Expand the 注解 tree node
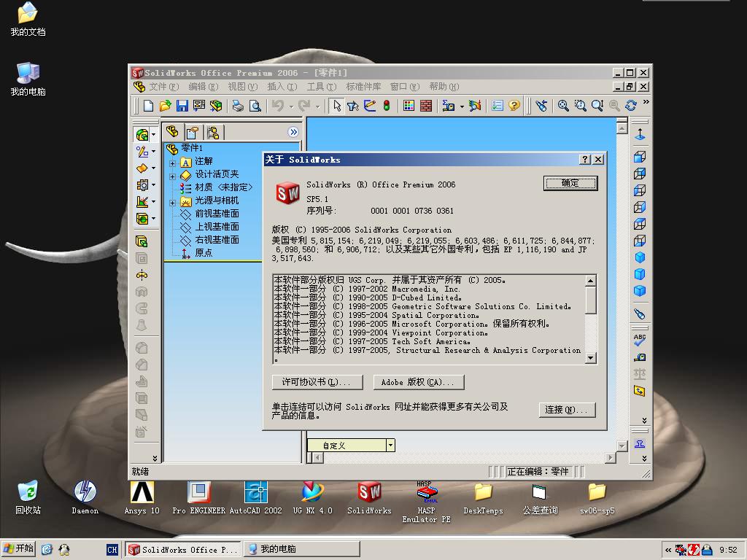Screen dimensions: 747x560 click(172, 163)
